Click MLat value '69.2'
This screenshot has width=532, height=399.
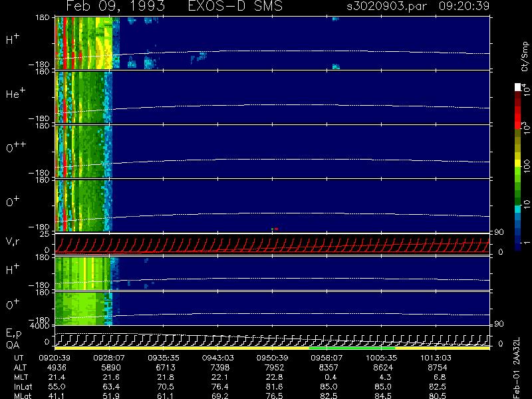(221, 396)
